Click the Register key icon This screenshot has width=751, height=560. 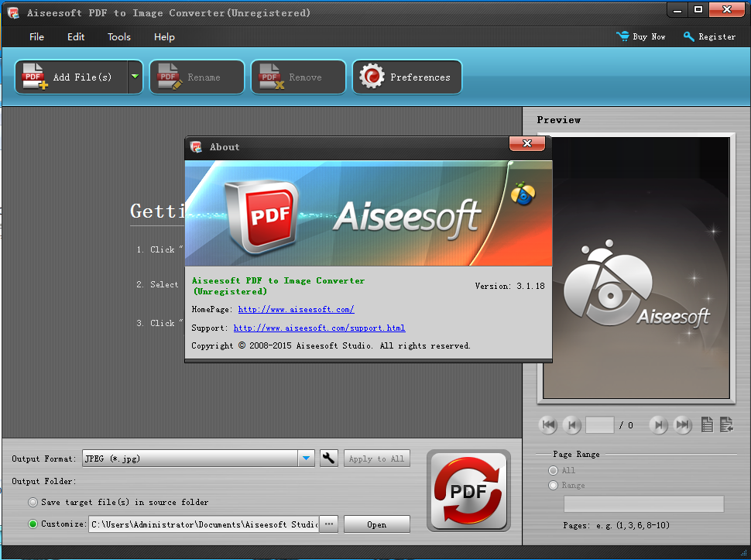(689, 36)
